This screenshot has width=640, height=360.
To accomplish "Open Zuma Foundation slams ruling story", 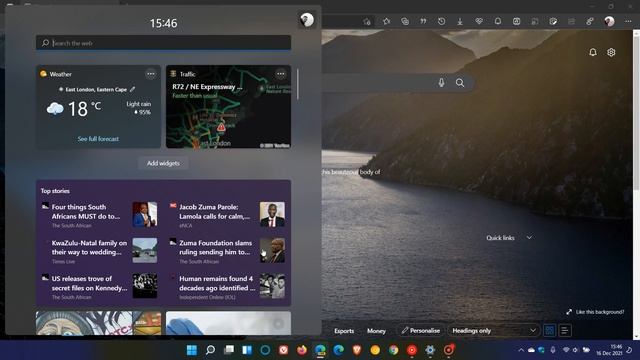I will (x=227, y=251).
